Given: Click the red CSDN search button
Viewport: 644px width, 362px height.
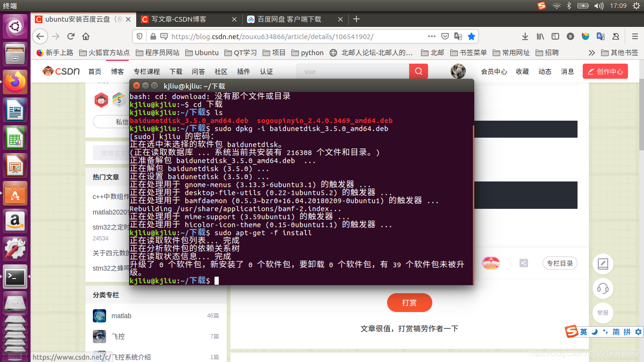Looking at the screenshot, I should coord(418,72).
